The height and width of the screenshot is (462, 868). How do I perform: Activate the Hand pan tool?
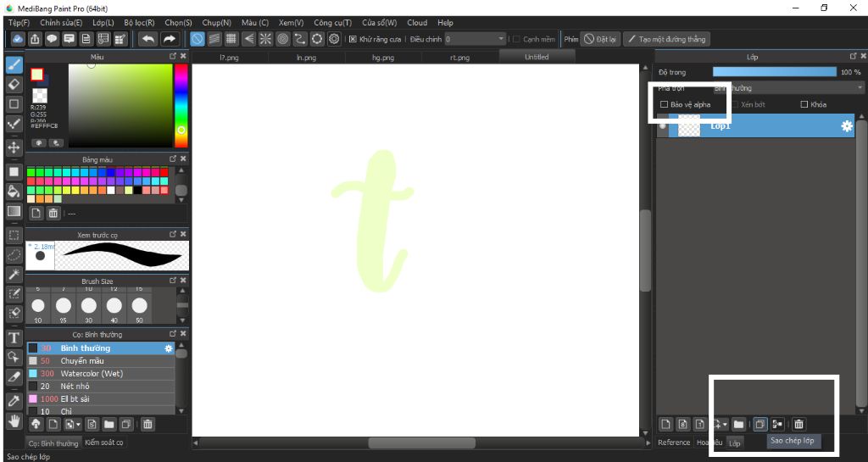[x=14, y=421]
